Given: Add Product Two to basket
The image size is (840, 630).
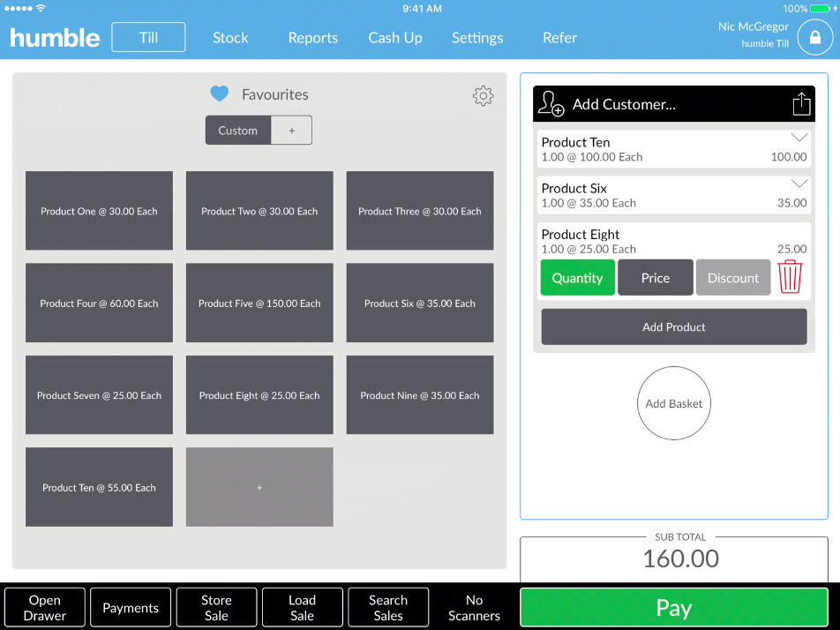Looking at the screenshot, I should point(259,211).
